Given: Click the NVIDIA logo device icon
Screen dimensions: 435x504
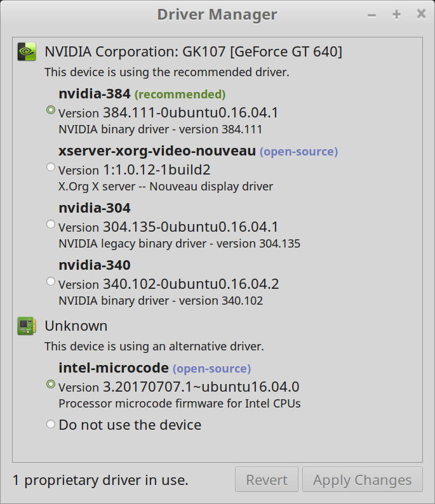Looking at the screenshot, I should (x=26, y=51).
